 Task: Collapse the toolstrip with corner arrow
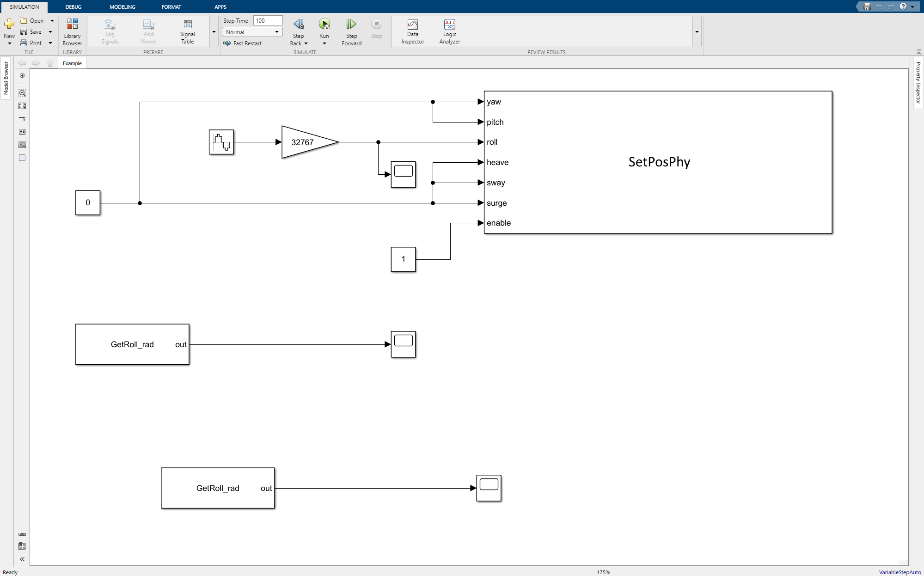point(918,52)
